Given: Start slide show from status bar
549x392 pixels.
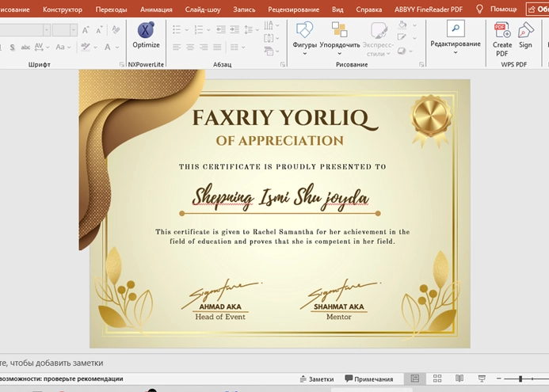Looking at the screenshot, I should pyautogui.click(x=482, y=379).
